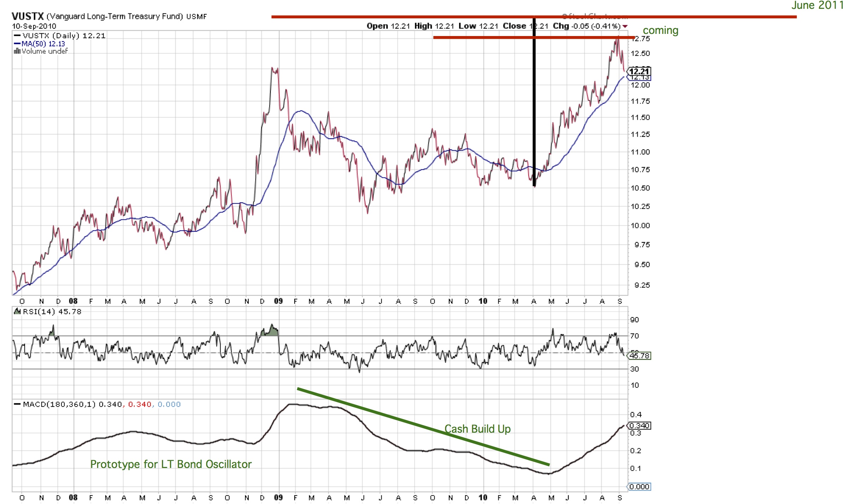Click the 0.340 MACD value tag
843x504 pixels.
640,426
